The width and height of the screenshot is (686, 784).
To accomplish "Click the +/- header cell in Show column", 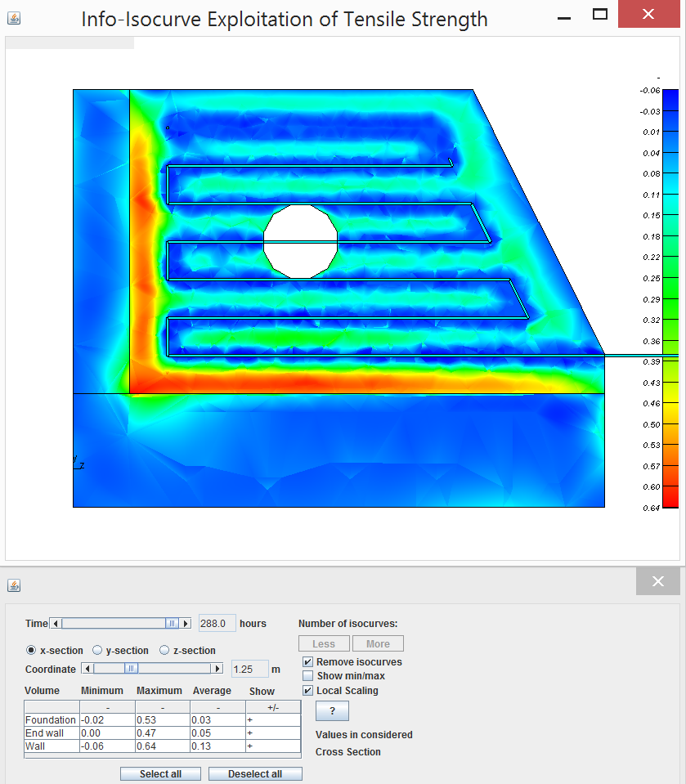I will point(273,707).
